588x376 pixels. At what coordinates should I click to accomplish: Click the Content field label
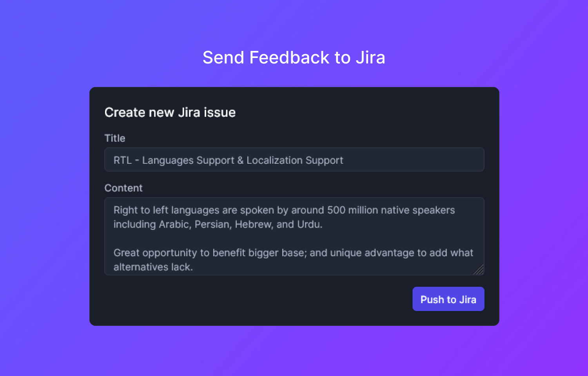point(123,188)
